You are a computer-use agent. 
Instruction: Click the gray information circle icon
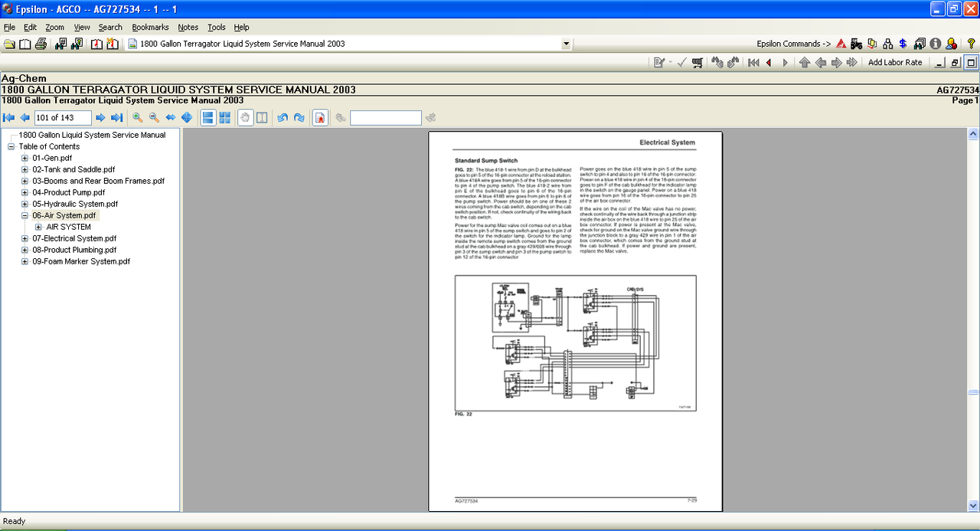tap(936, 44)
